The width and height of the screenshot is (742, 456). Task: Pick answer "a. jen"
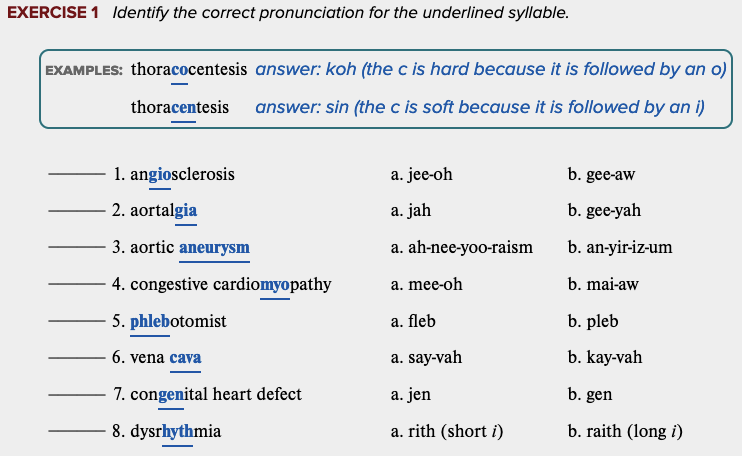[x=410, y=394]
